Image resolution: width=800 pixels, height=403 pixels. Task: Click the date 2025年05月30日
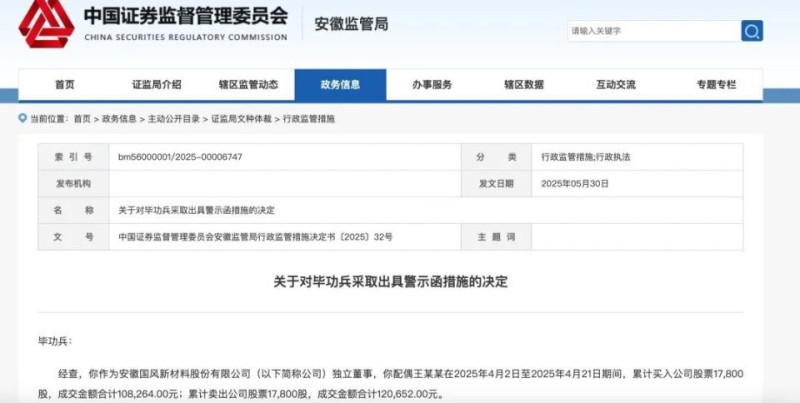click(x=575, y=184)
